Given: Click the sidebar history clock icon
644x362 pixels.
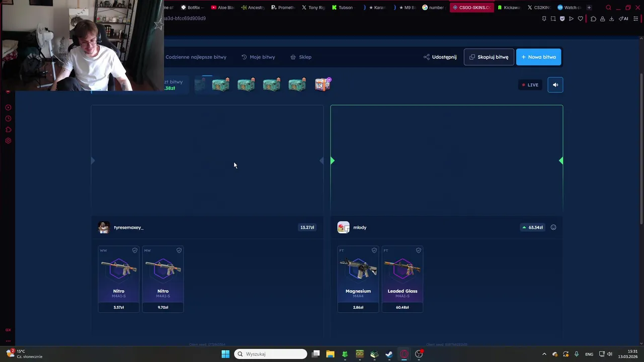Looking at the screenshot, I should coord(8,119).
